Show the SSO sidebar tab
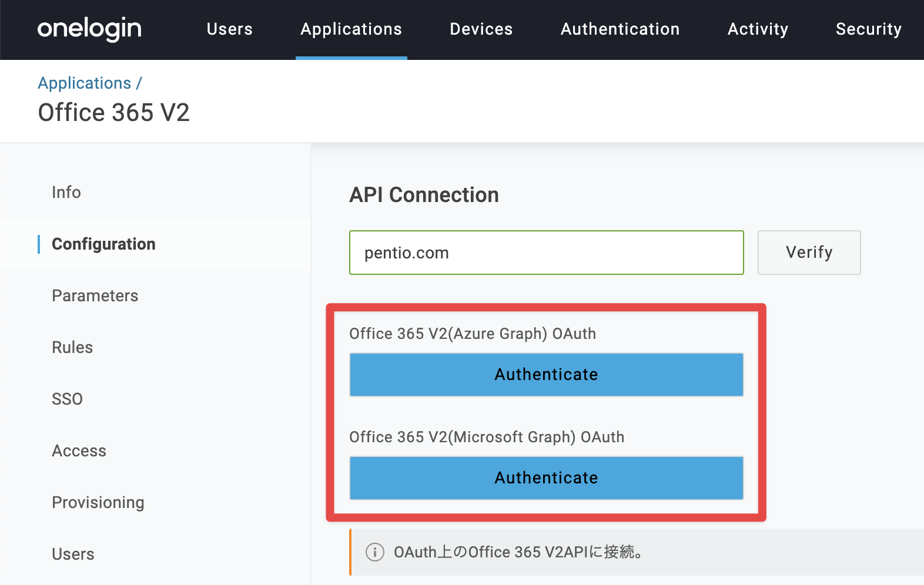924x585 pixels. coord(67,399)
